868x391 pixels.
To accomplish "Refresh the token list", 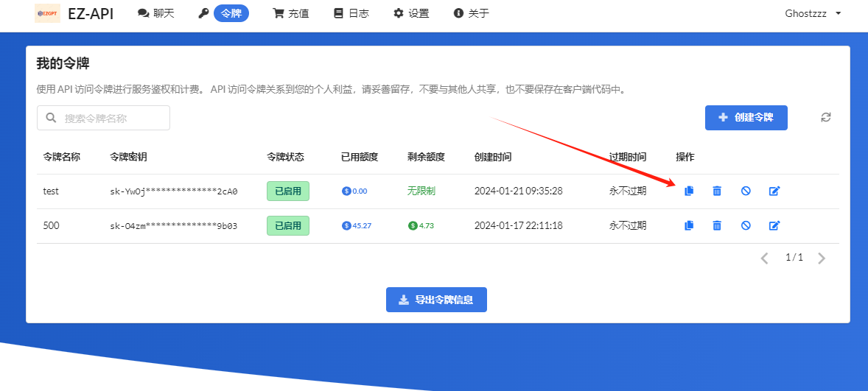I will click(x=826, y=117).
